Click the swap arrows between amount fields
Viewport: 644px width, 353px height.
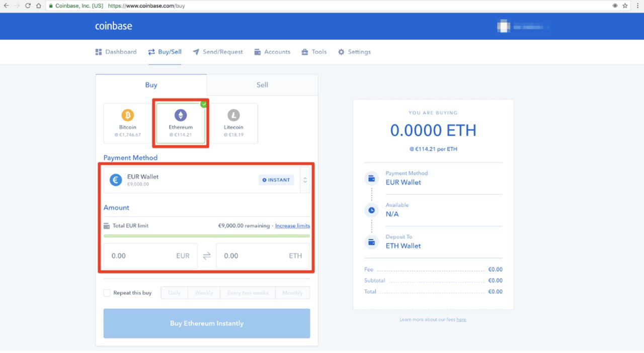click(x=207, y=256)
